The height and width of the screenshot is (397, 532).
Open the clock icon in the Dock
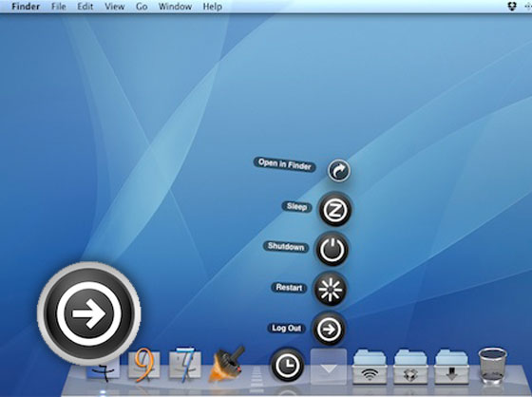tap(287, 365)
